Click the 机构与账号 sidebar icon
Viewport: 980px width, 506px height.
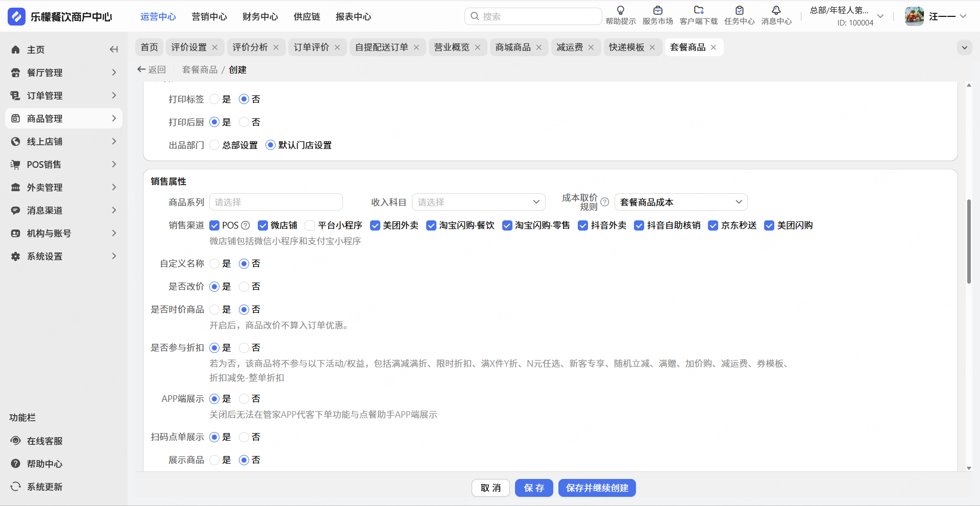[x=16, y=233]
